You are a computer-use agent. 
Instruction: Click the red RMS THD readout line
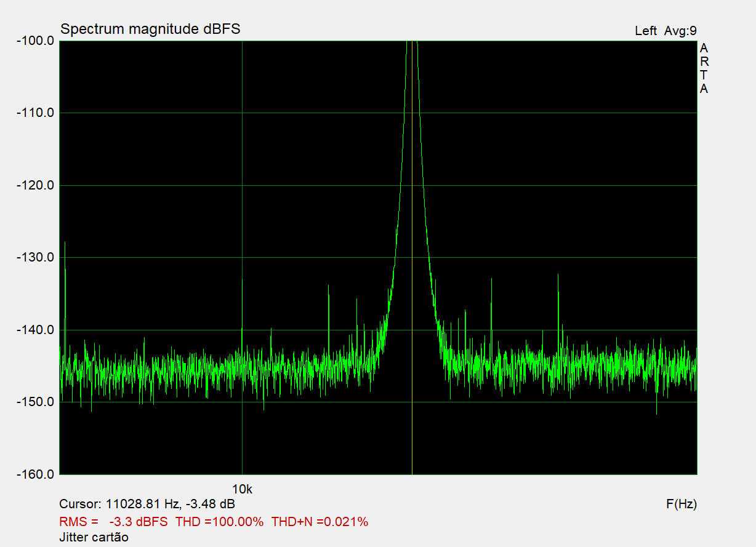tap(214, 522)
